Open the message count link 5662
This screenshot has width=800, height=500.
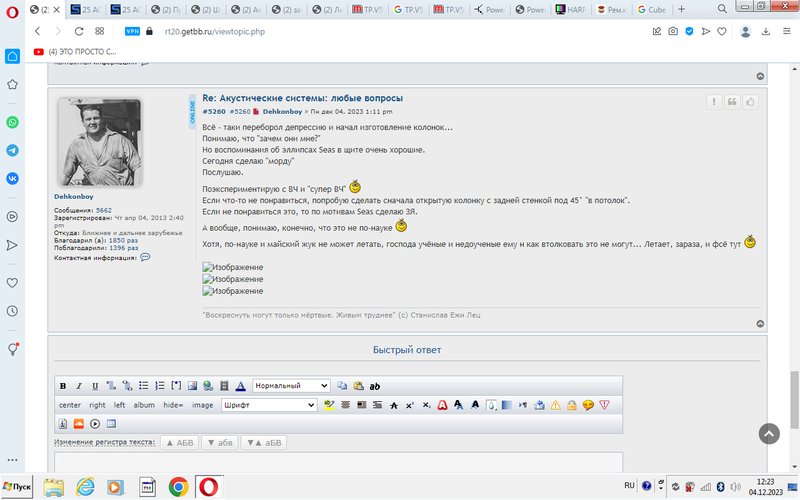click(104, 210)
